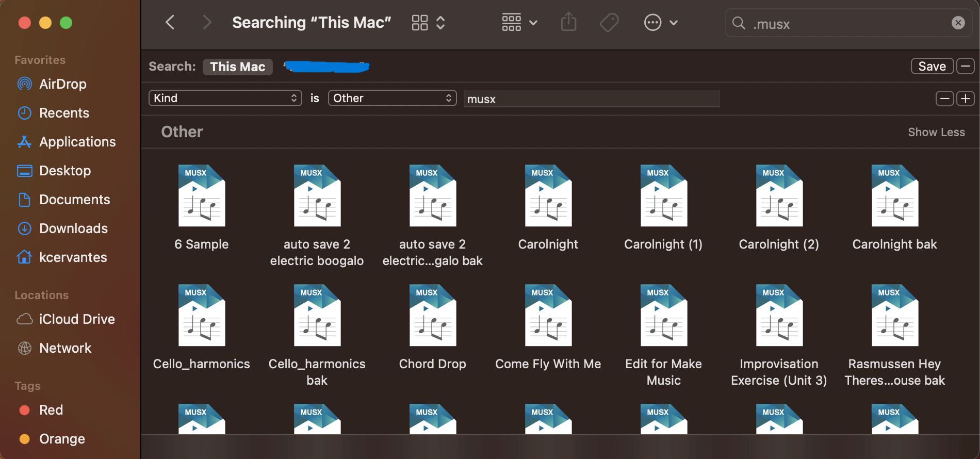Switch to icon view grid button
980x459 pixels.
[x=420, y=23]
